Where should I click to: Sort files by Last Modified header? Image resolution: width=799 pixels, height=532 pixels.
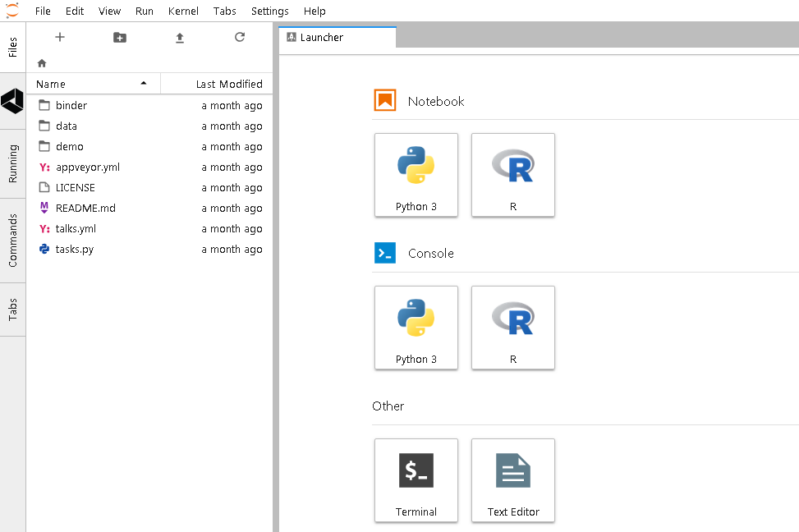point(217,84)
